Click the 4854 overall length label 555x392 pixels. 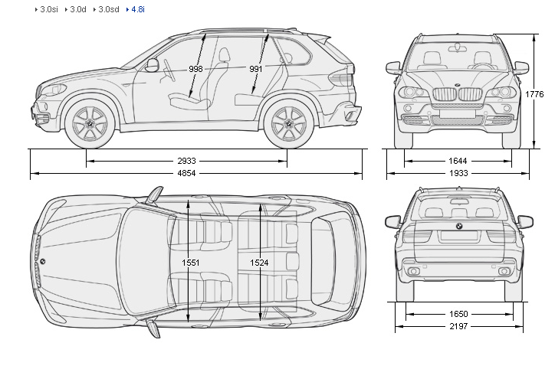(186, 175)
